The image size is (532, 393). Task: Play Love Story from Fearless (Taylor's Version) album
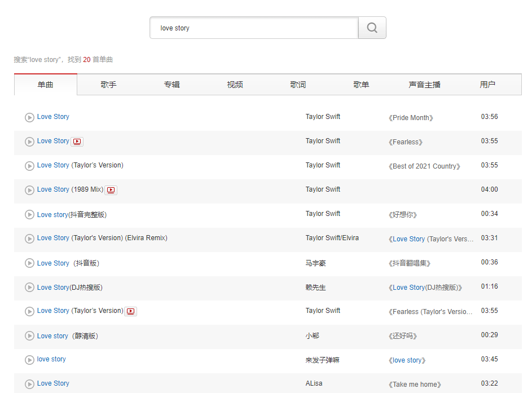29,311
